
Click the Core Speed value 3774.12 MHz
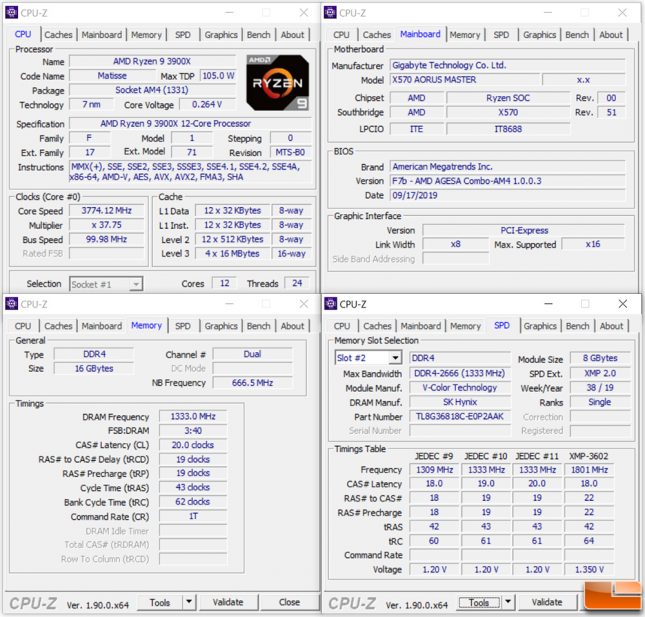pyautogui.click(x=106, y=211)
